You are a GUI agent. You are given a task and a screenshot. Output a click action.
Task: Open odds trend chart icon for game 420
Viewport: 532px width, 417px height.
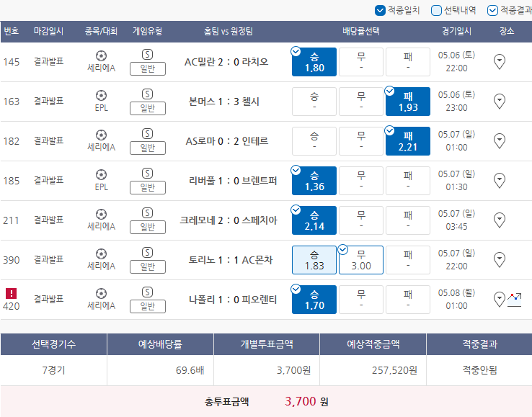tap(515, 300)
